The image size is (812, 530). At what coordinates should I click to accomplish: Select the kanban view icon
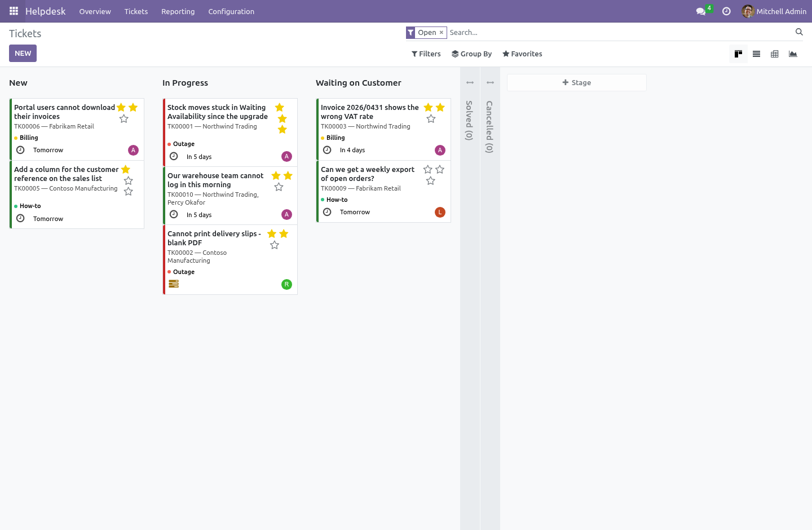[738, 54]
